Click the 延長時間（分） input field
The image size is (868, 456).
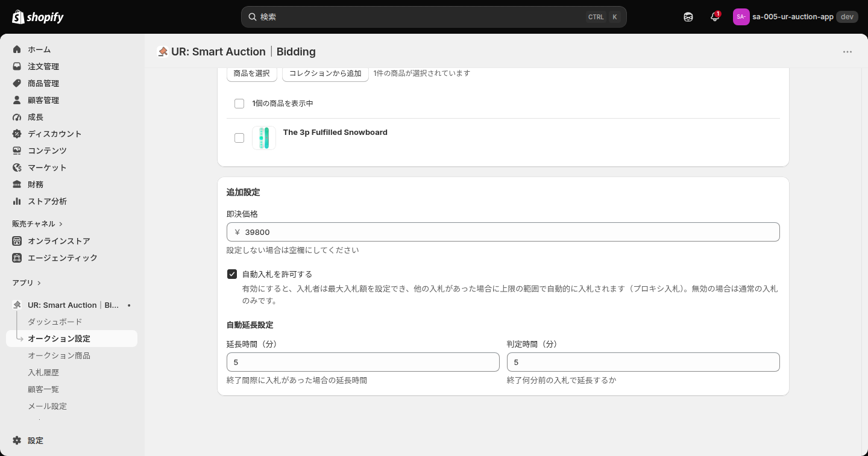coord(363,362)
